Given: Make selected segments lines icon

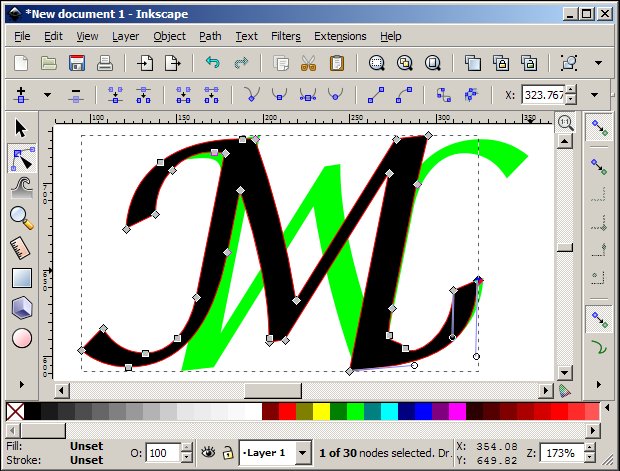Looking at the screenshot, I should 376,95.
